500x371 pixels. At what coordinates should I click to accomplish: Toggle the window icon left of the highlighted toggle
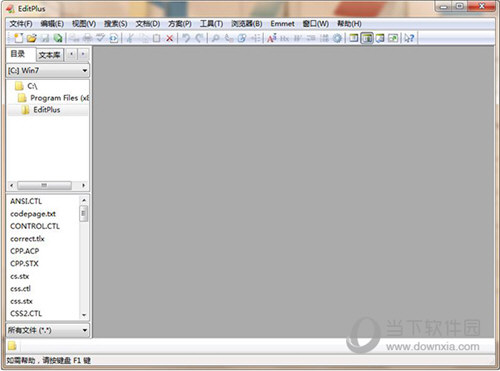coord(354,38)
